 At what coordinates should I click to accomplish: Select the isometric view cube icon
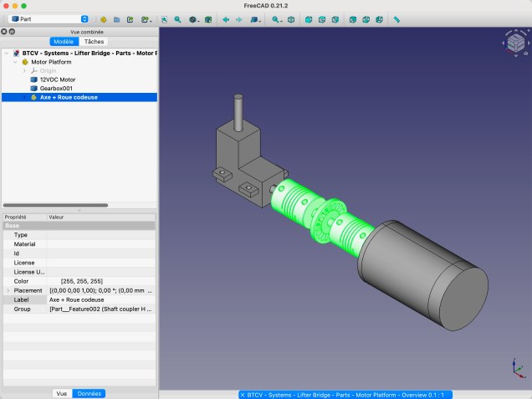(x=290, y=18)
